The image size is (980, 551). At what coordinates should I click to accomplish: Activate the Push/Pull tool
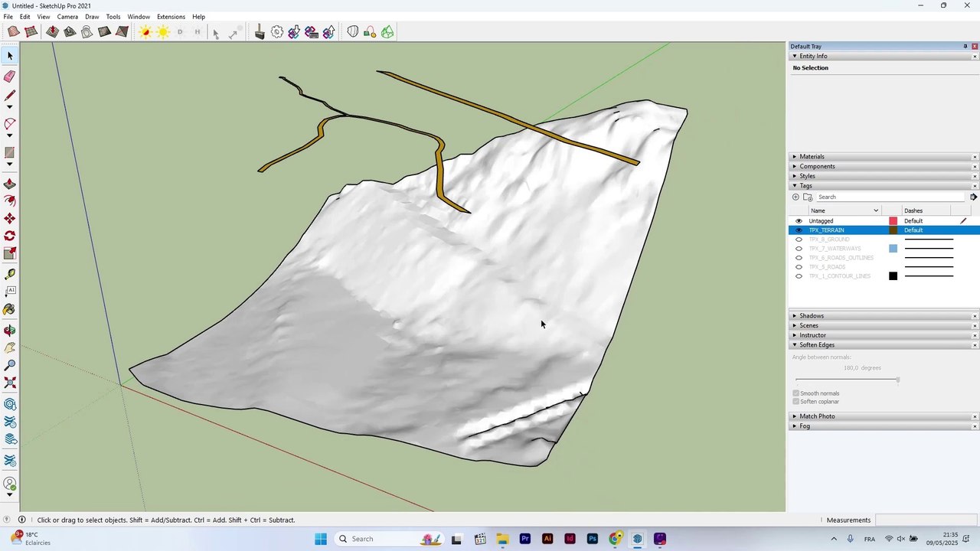(10, 184)
